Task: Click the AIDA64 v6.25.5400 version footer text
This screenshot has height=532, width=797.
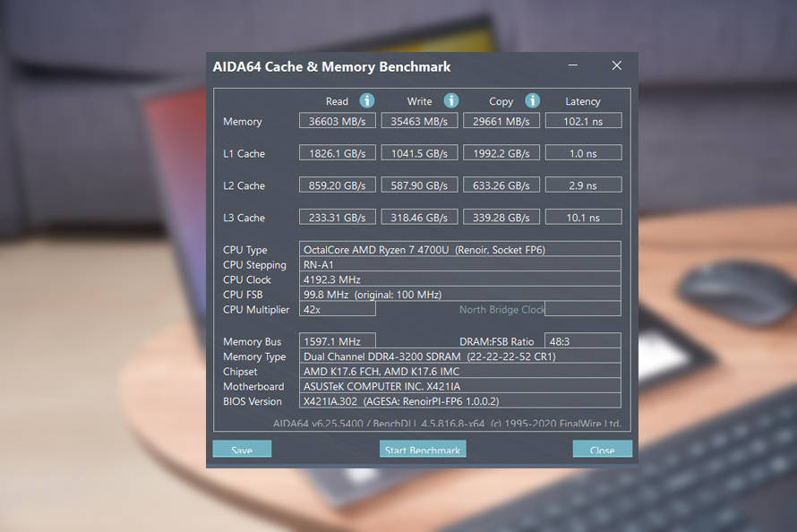Action: click(x=447, y=424)
